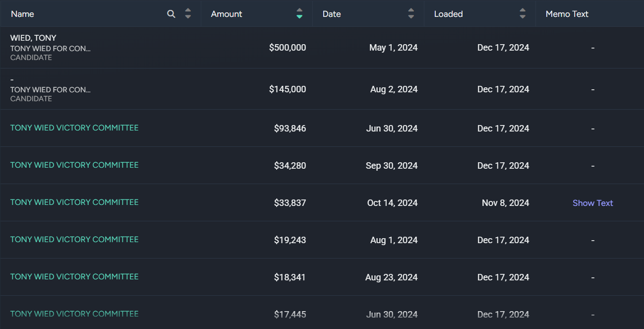Click sort arrows in the Name column
The height and width of the screenshot is (329, 644).
click(x=188, y=14)
